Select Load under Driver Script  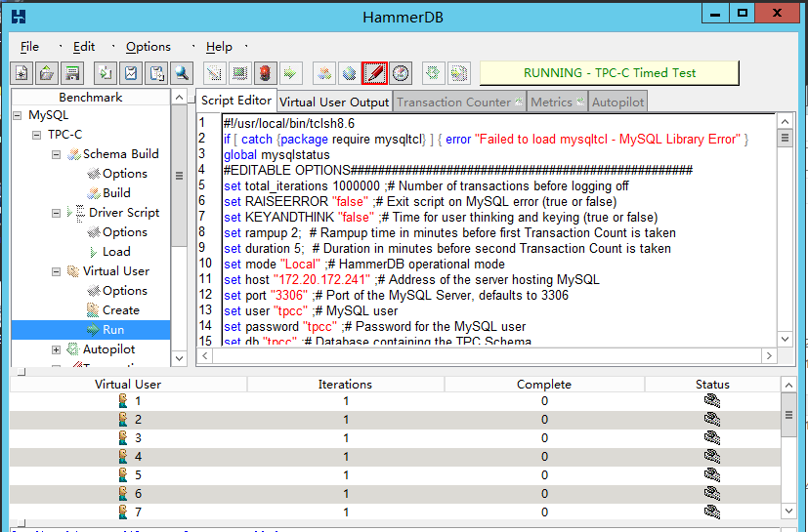116,252
